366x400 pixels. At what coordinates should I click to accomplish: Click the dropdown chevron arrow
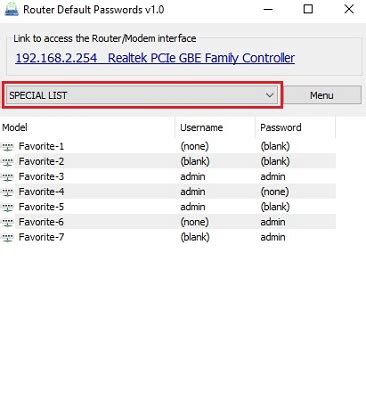(269, 95)
